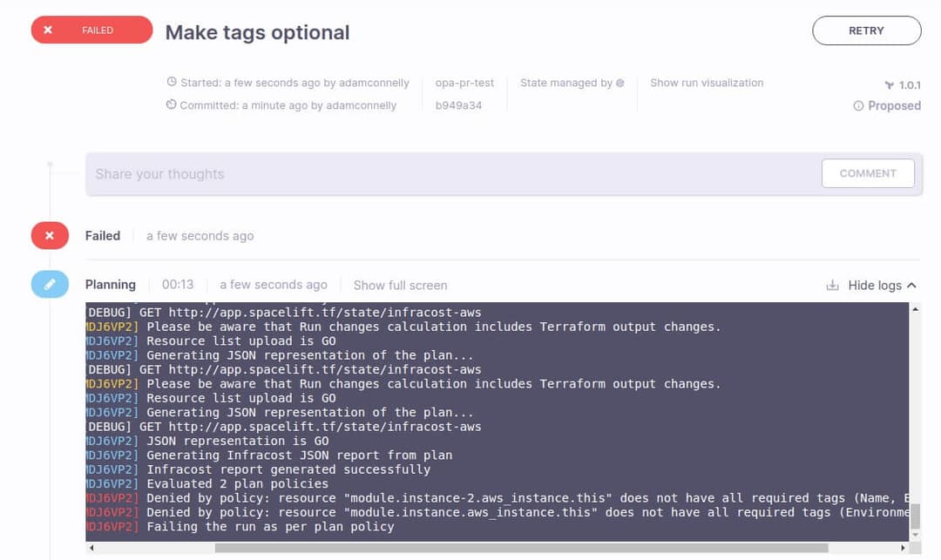Select the opa-pr-test stack label
The height and width of the screenshot is (560, 941).
coord(464,83)
